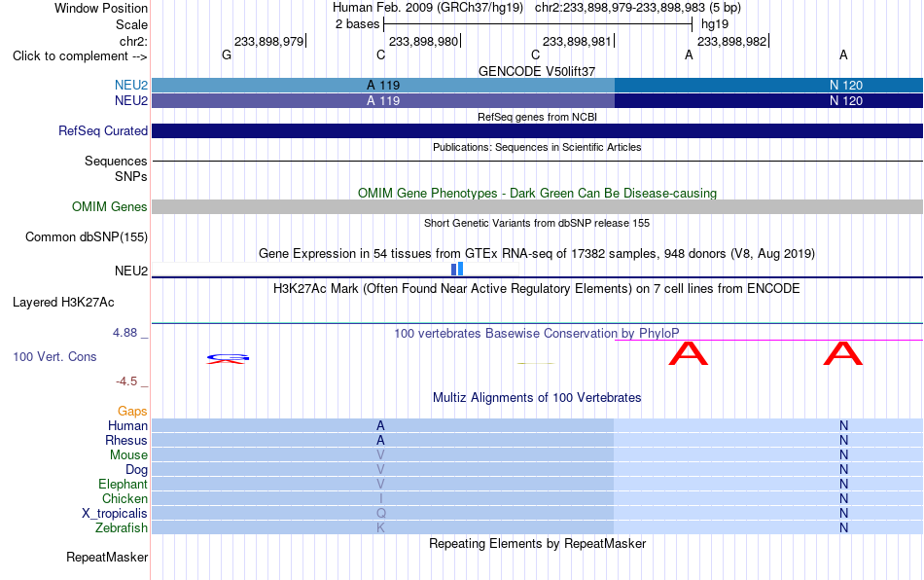This screenshot has width=924, height=580.
Task: Open Repeating Elements by RepeatMasker title
Action: [537, 543]
